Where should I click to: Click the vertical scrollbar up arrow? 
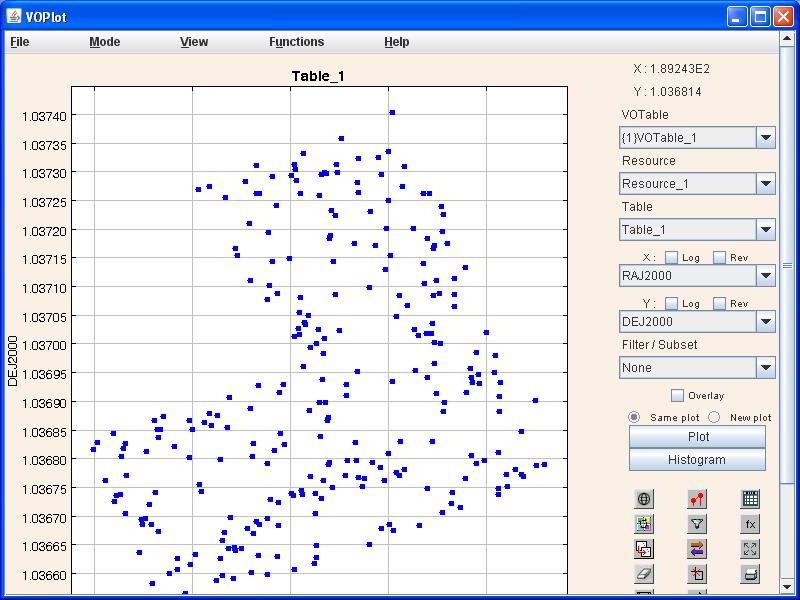tap(787, 39)
